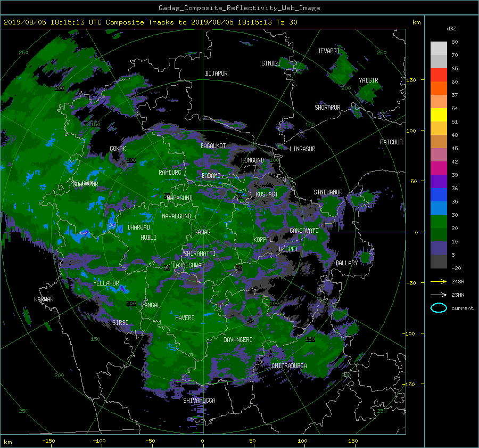Select the green 20 dBZ color swatch
479x448 pixels.
click(x=439, y=221)
